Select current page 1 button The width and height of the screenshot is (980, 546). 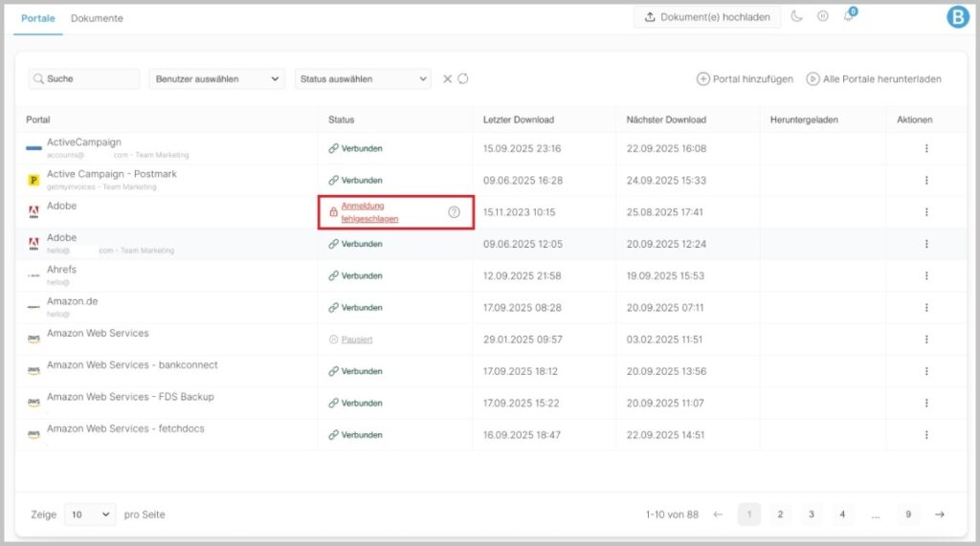click(748, 514)
